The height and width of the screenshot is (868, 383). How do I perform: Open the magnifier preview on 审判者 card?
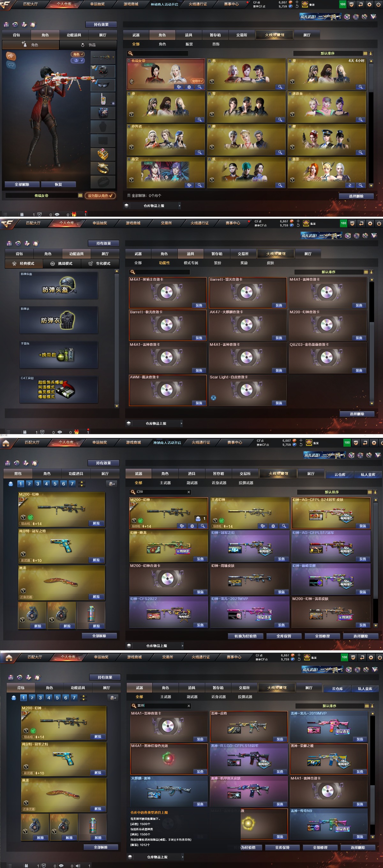(200, 152)
